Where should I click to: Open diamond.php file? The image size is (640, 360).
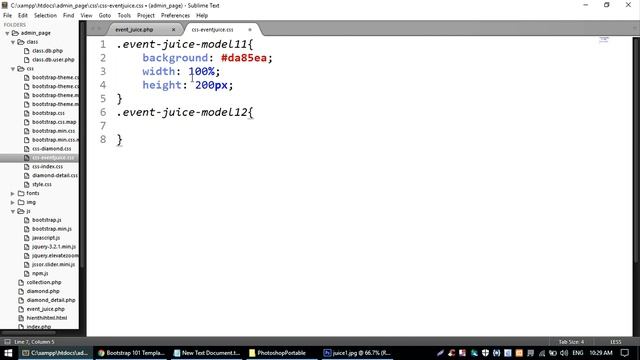pos(43,291)
